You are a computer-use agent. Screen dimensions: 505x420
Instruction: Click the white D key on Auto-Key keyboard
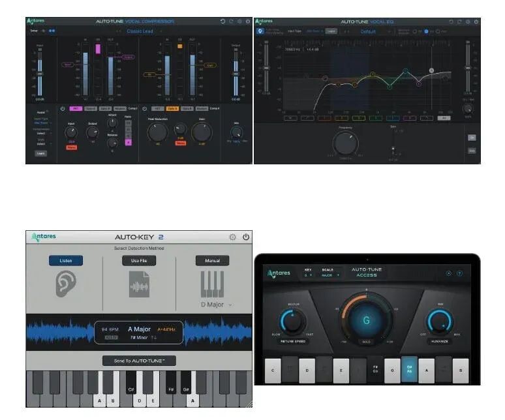tap(140, 399)
